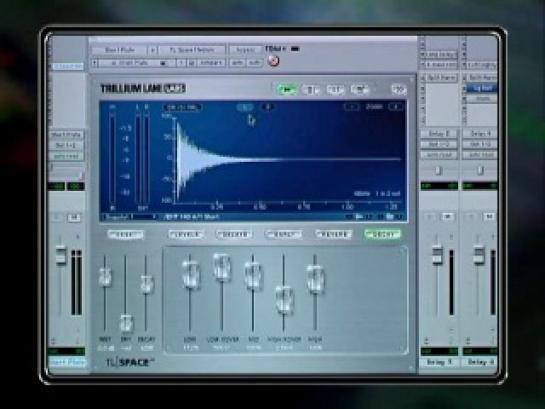
Task: Click auto read on Delay 4 channel
Action: click(x=480, y=155)
